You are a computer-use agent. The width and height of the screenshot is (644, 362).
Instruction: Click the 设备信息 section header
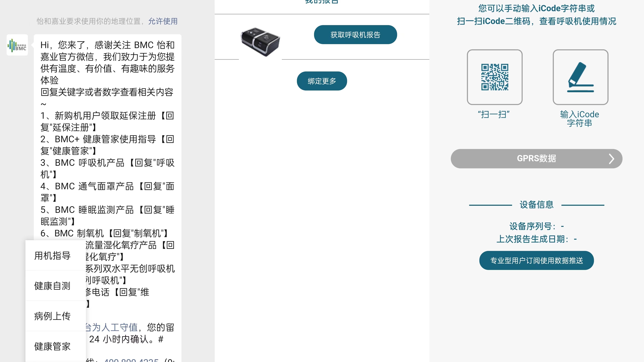coord(536,205)
